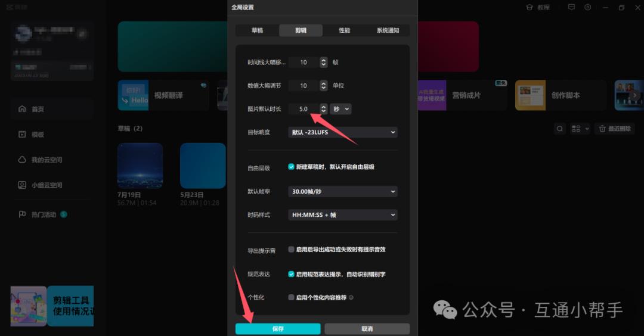The image size is (644, 336).
Task: Click the 数值大幅调节 value field
Action: click(304, 86)
